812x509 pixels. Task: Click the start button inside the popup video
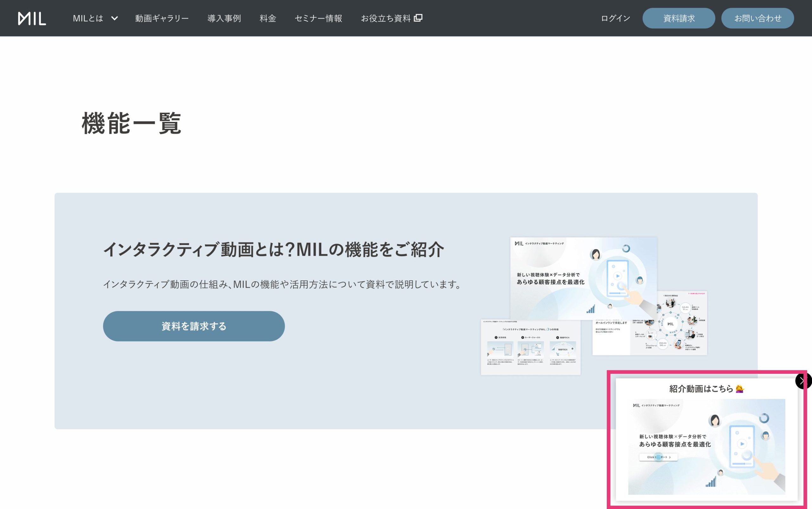(x=658, y=457)
